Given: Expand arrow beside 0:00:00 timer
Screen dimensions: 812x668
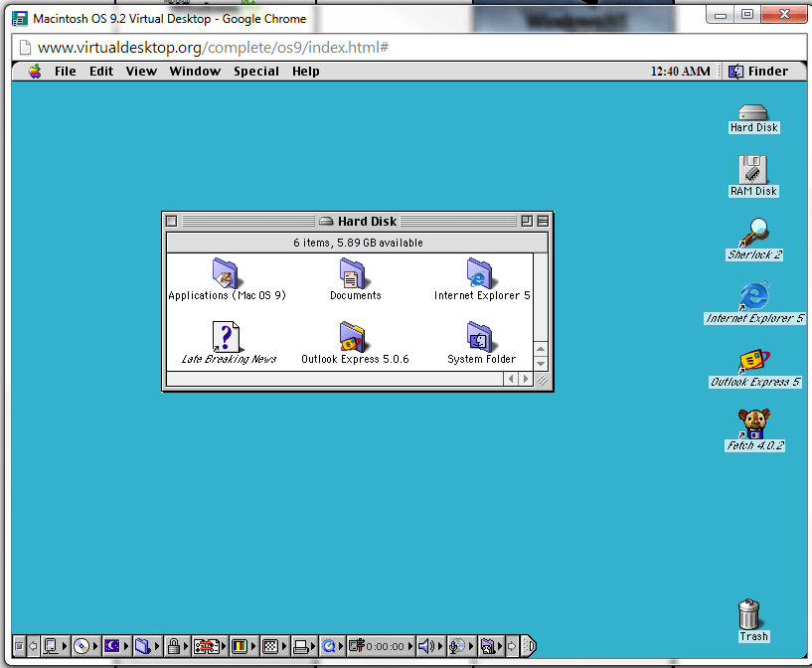Looking at the screenshot, I should 410,646.
